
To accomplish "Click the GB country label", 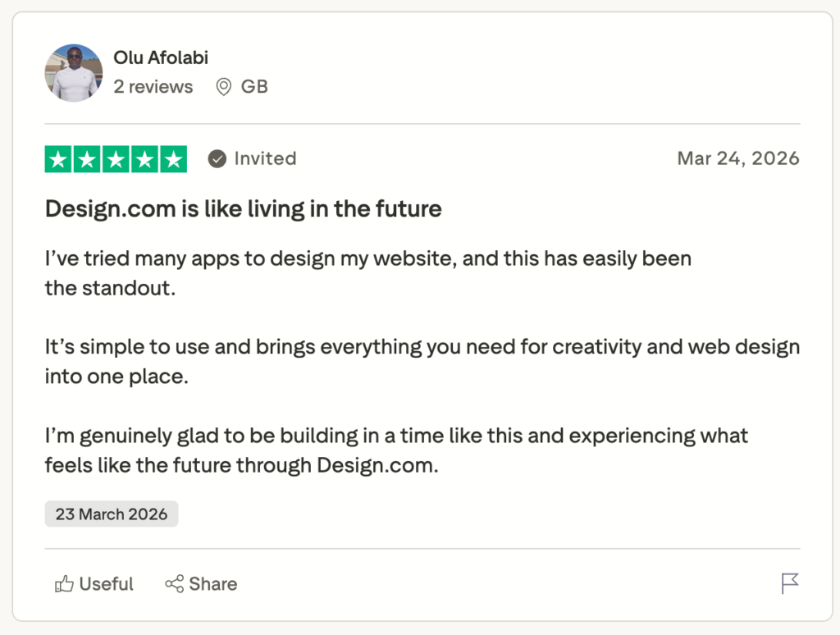I will coord(254,87).
